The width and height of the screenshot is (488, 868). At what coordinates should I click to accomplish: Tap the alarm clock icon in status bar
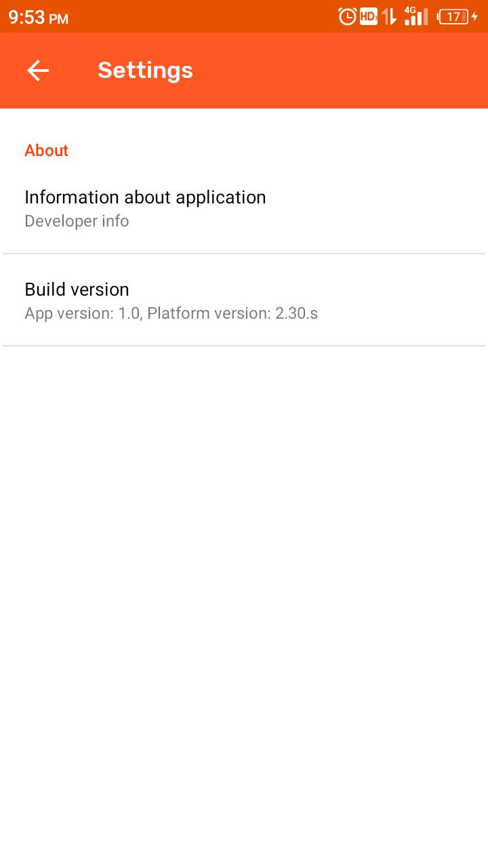pyautogui.click(x=346, y=16)
